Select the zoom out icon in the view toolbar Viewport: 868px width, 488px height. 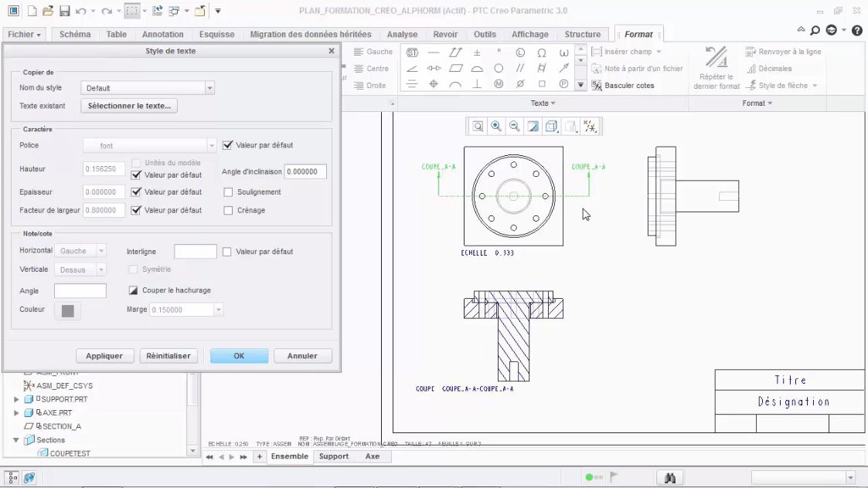pos(513,124)
